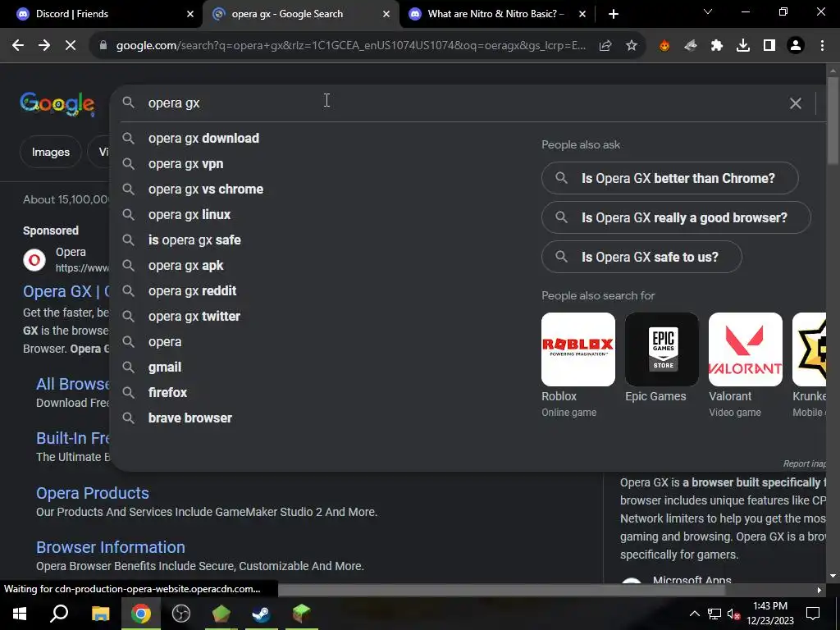Click the Images filter chip
Viewport: 840px width, 630px height.
tap(51, 152)
